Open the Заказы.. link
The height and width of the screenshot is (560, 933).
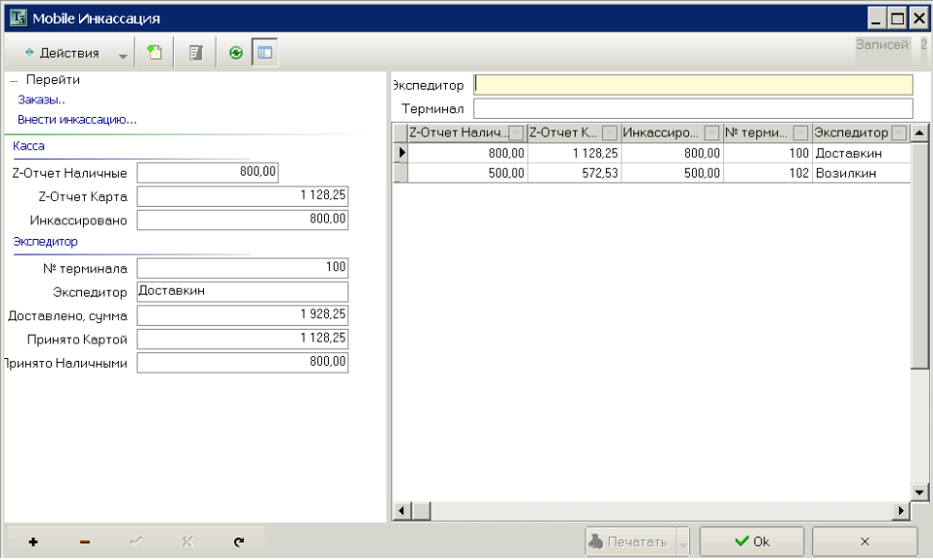(x=41, y=100)
